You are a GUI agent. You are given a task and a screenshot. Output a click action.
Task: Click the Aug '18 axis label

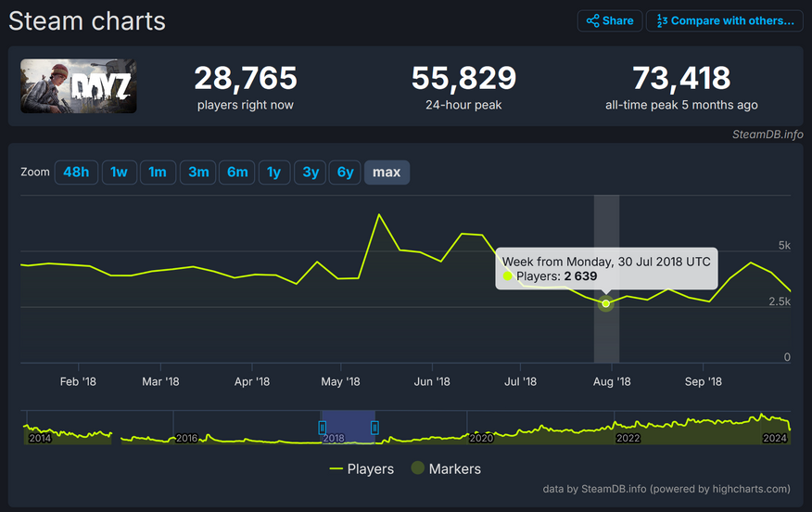tap(612, 382)
